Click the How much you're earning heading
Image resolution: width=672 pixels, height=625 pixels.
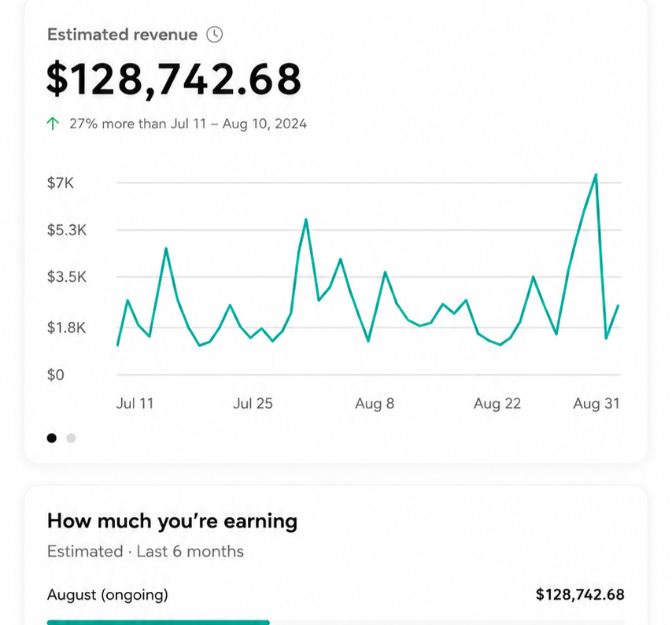(x=172, y=521)
